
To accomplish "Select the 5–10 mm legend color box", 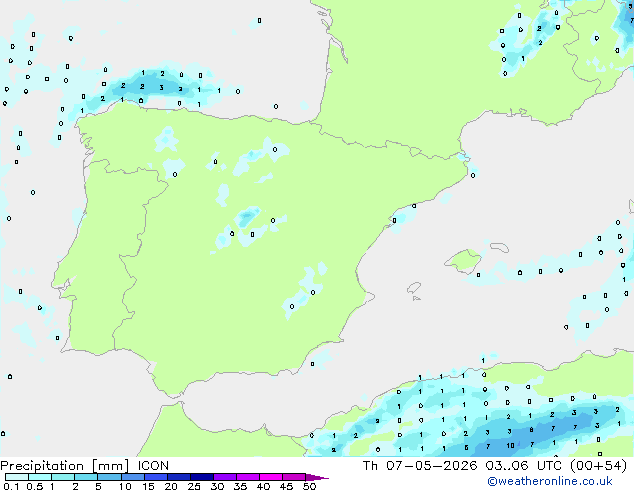I will click(x=109, y=477).
